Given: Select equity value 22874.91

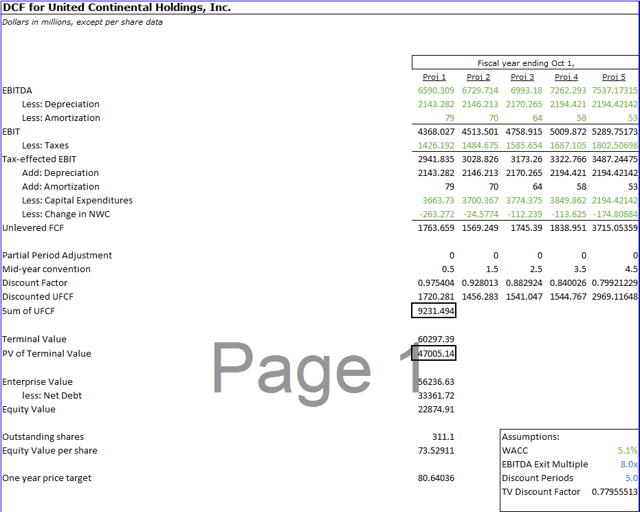Looking at the screenshot, I should pyautogui.click(x=436, y=410).
